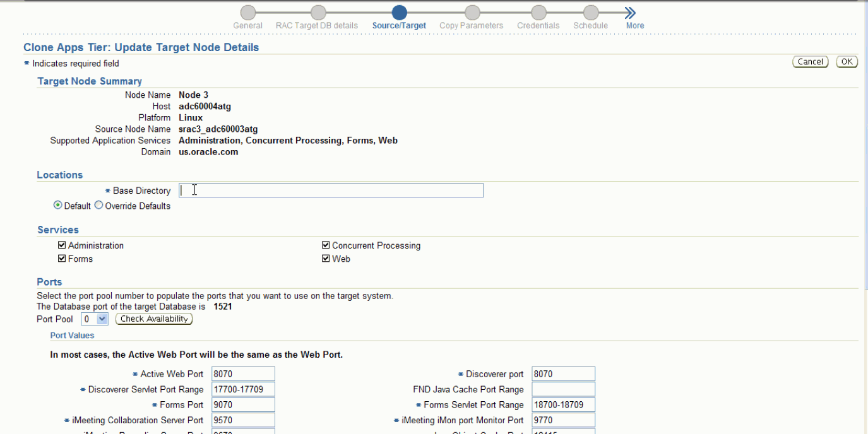868x434 pixels.
Task: Click the Target Node Summary heading
Action: tap(90, 81)
